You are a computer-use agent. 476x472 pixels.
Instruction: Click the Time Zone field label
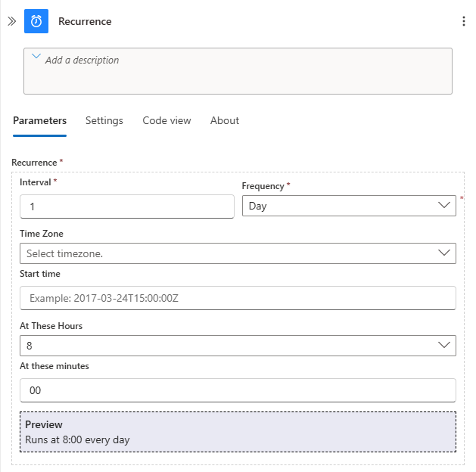pos(42,234)
